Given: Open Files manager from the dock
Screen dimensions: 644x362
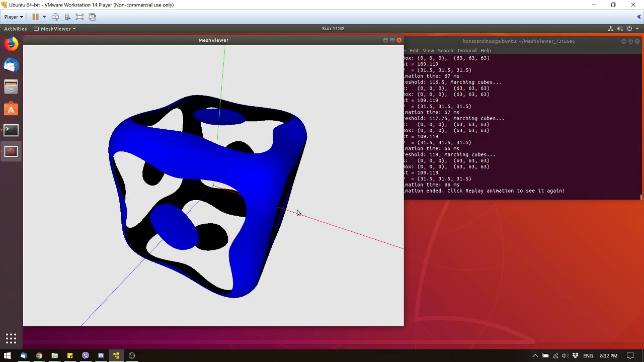Looking at the screenshot, I should tap(11, 87).
